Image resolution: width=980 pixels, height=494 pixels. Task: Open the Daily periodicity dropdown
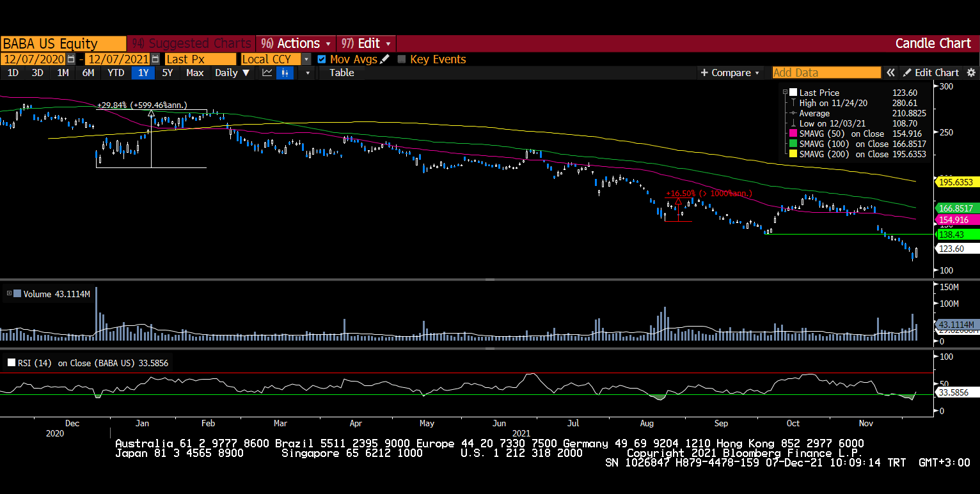coord(232,73)
